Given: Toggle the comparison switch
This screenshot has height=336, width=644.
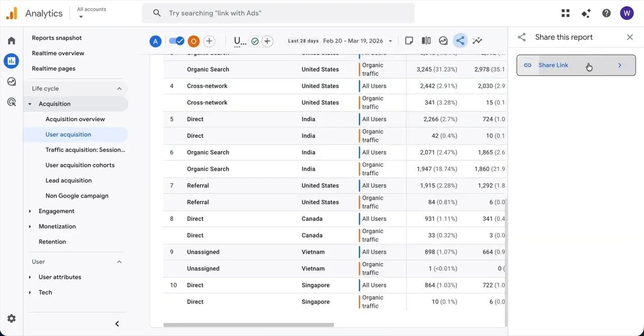Looking at the screenshot, I should (176, 41).
